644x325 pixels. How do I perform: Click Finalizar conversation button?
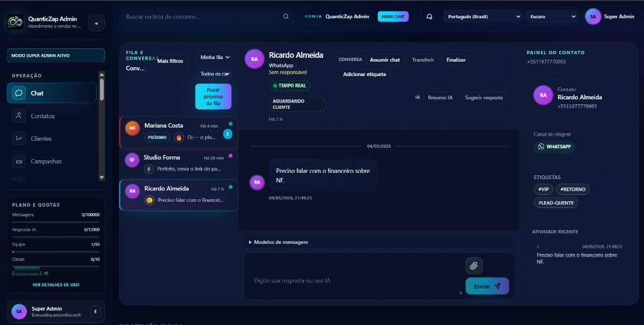point(456,60)
